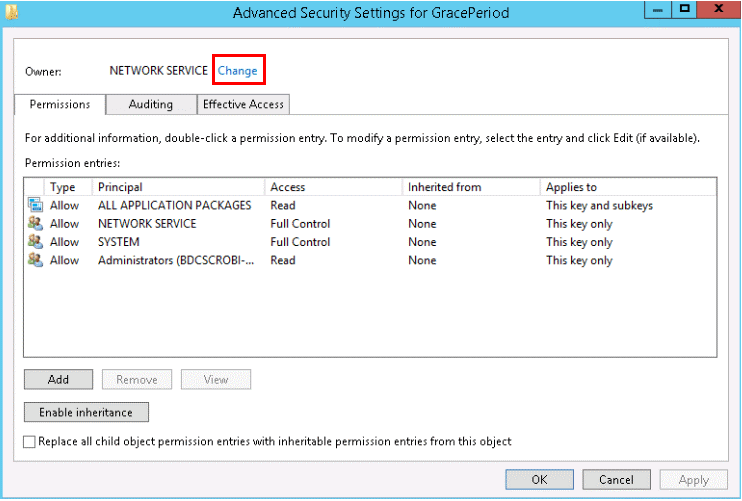Viewport: 742px width, 501px height.
Task: Click the Cancel button
Action: pos(616,480)
